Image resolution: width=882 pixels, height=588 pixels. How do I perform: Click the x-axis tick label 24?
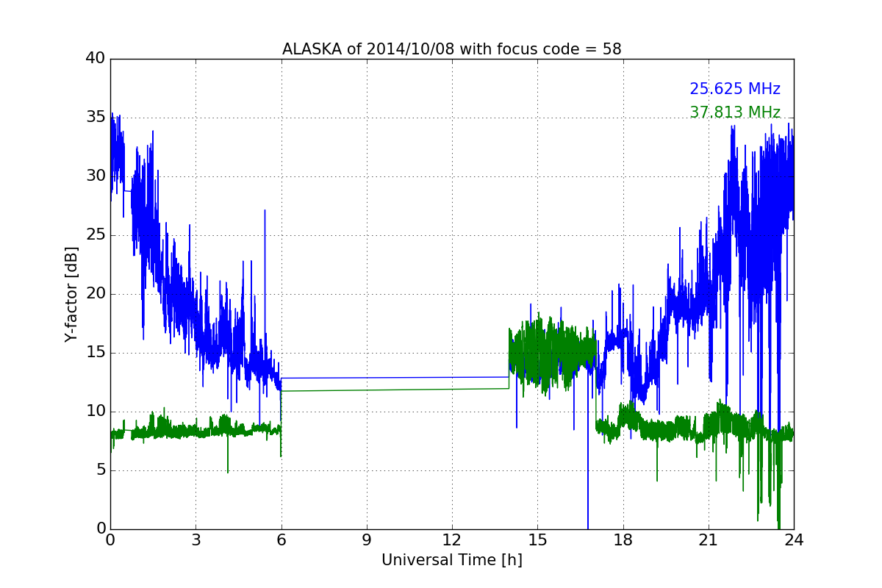794,540
